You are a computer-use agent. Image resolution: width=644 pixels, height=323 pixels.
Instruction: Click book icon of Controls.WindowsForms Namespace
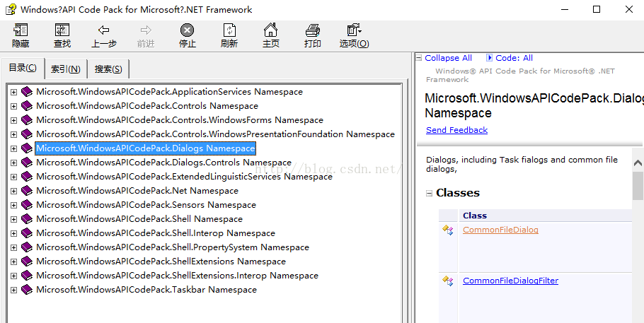(27, 120)
